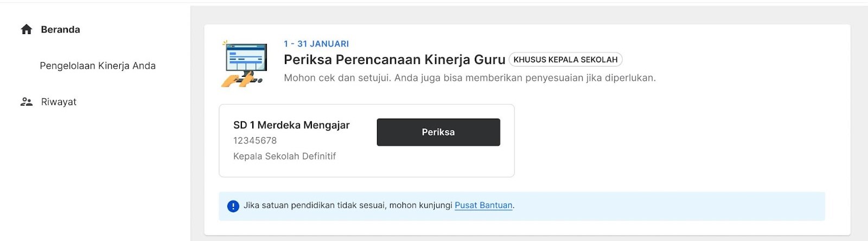Image resolution: width=868 pixels, height=241 pixels.
Task: Click the KHUSUS KEPALA SEKOLAH badge
Action: [x=565, y=60]
